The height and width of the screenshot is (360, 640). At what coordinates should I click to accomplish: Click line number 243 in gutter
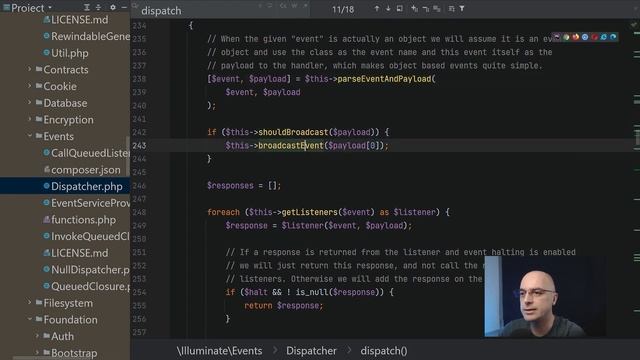[139, 145]
